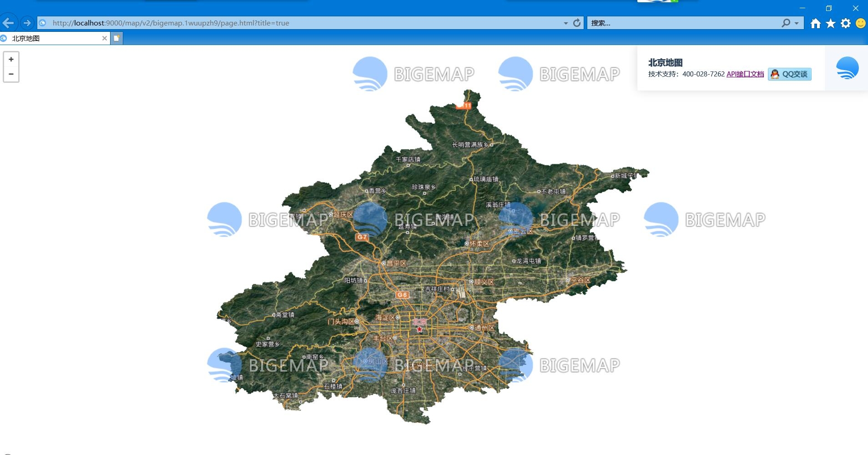Image resolution: width=868 pixels, height=455 pixels.
Task: Click the map zoom-out minus control
Action: coord(10,74)
